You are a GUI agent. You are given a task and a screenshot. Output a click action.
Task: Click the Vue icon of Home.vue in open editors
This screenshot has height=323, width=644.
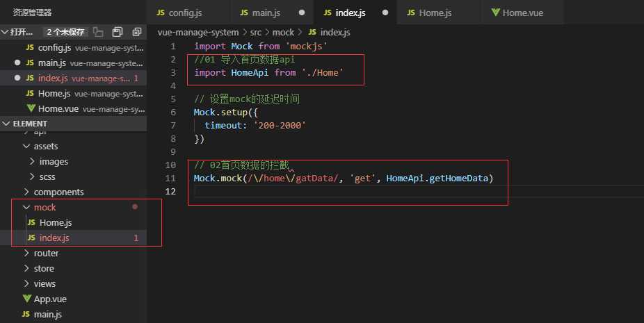pyautogui.click(x=31, y=109)
